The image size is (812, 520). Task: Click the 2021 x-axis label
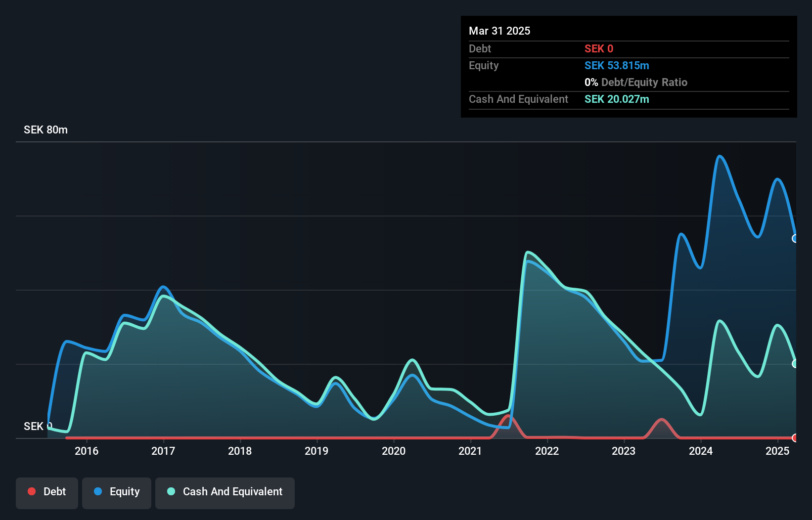[470, 451]
